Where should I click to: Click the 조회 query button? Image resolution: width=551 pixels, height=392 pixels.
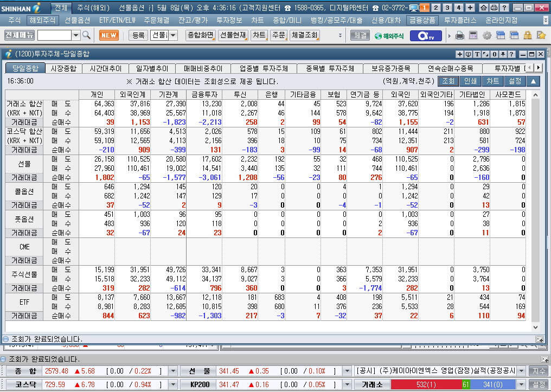point(448,81)
